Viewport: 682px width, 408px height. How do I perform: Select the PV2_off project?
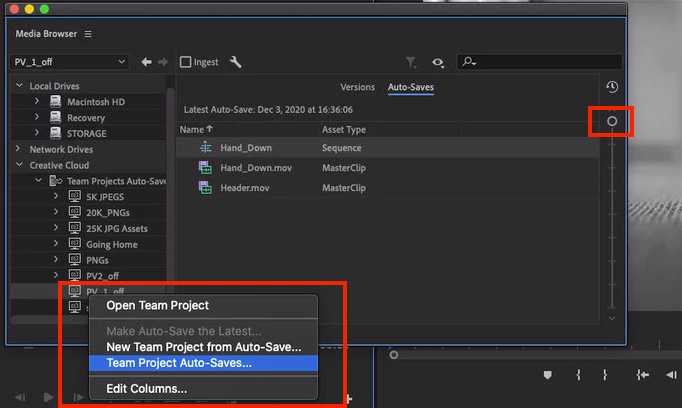point(102,276)
